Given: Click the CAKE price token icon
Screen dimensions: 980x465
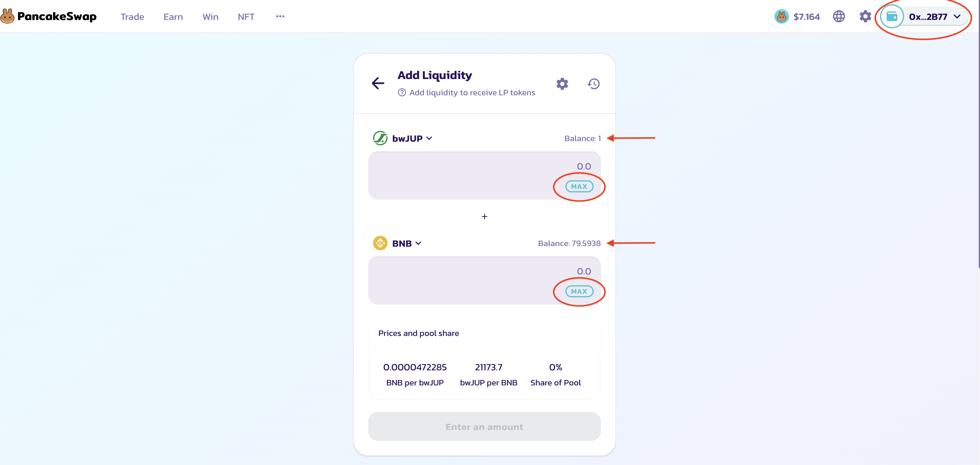Looking at the screenshot, I should click(781, 16).
